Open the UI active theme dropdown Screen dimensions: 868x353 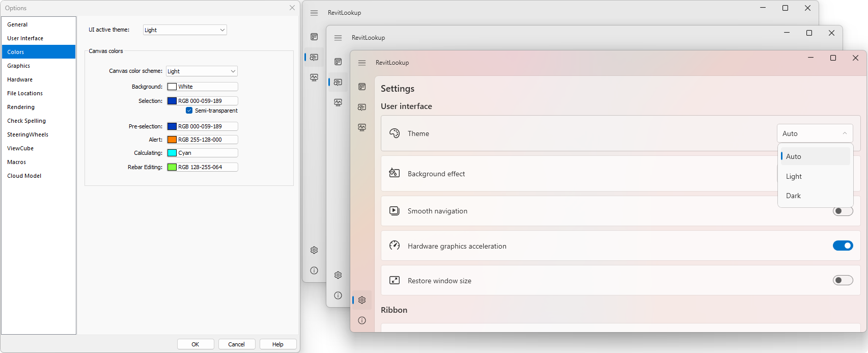185,30
